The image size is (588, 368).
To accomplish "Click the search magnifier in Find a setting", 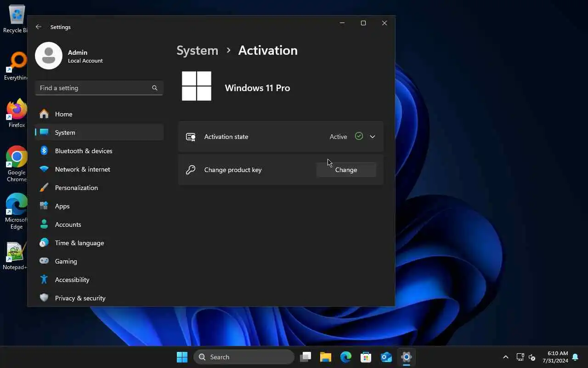I will coord(155,88).
